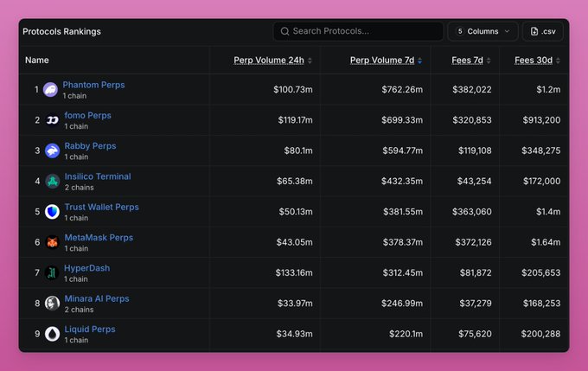Open the HyperDash link
Viewport: 588px width, 371px height.
pyautogui.click(x=87, y=268)
